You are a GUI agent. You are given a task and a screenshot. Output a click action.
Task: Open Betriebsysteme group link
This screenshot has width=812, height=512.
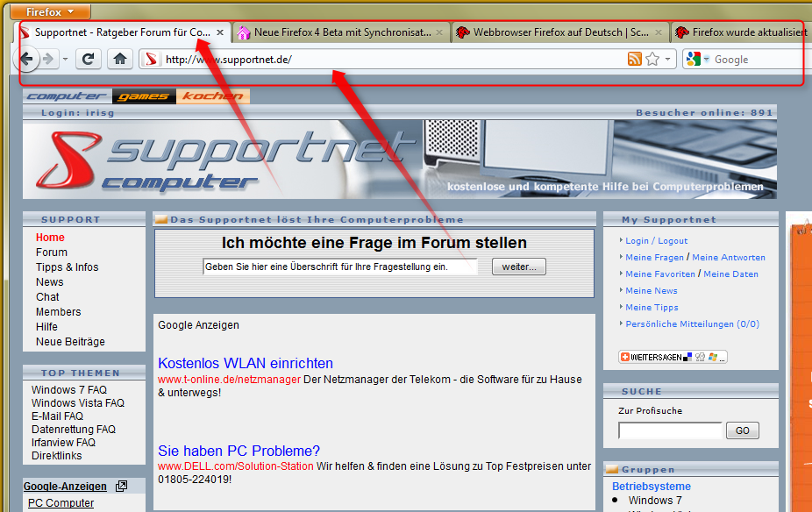(652, 486)
